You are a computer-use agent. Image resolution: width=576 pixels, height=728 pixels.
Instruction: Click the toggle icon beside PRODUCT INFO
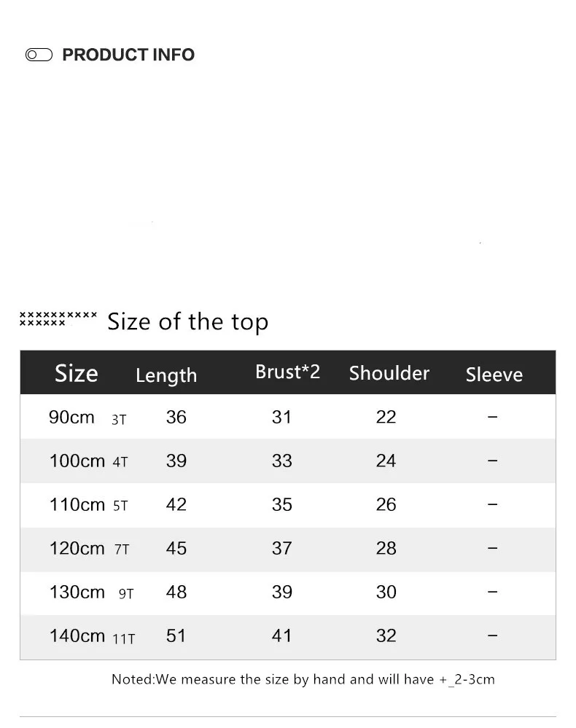[x=39, y=55]
